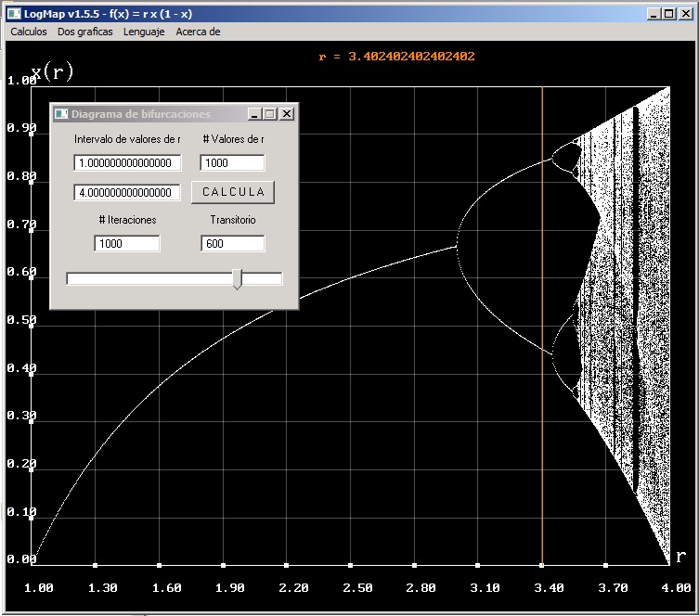This screenshot has width=699, height=616.
Task: Open the Lenguaje menu
Action: (x=144, y=32)
